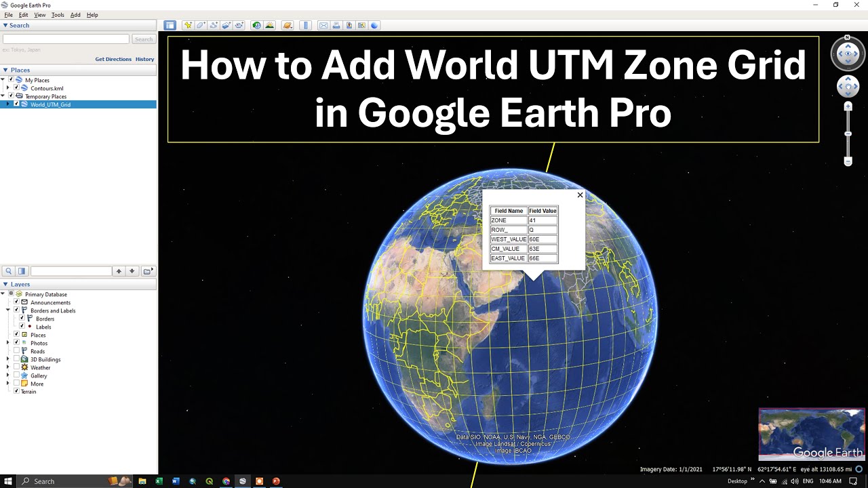Image resolution: width=868 pixels, height=488 pixels.
Task: Uncheck the My Places checkbox
Action: [x=11, y=80]
